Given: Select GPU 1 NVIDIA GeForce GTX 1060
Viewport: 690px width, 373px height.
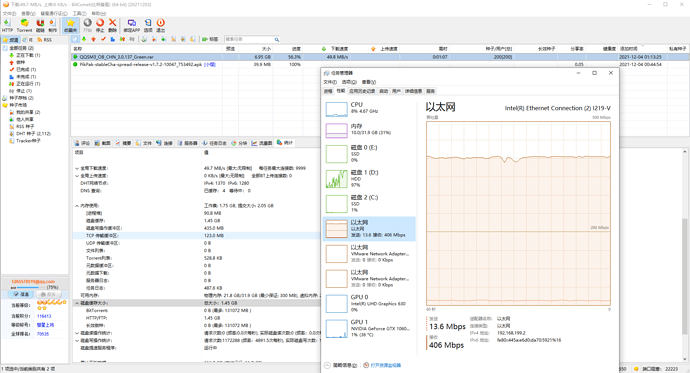Looking at the screenshot, I should pyautogui.click(x=369, y=329).
